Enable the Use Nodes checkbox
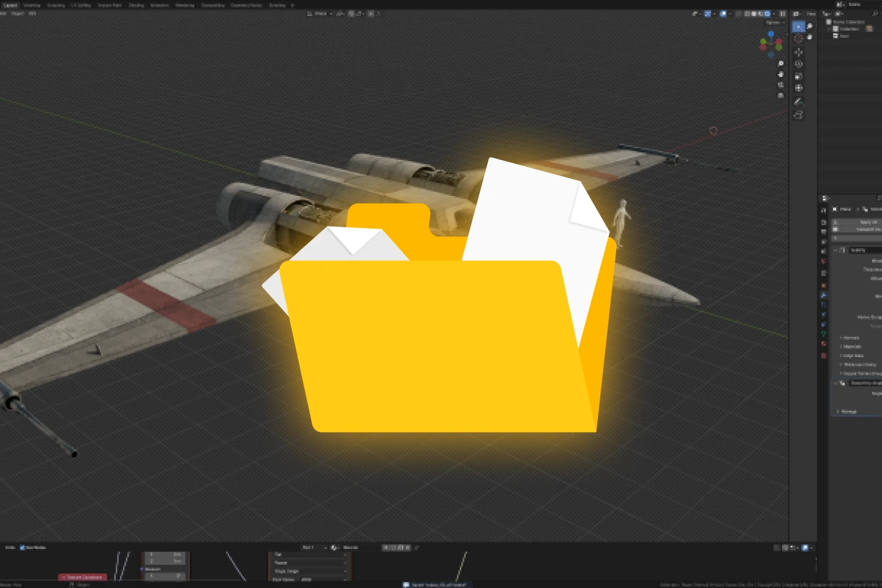Image resolution: width=882 pixels, height=588 pixels. [22, 548]
